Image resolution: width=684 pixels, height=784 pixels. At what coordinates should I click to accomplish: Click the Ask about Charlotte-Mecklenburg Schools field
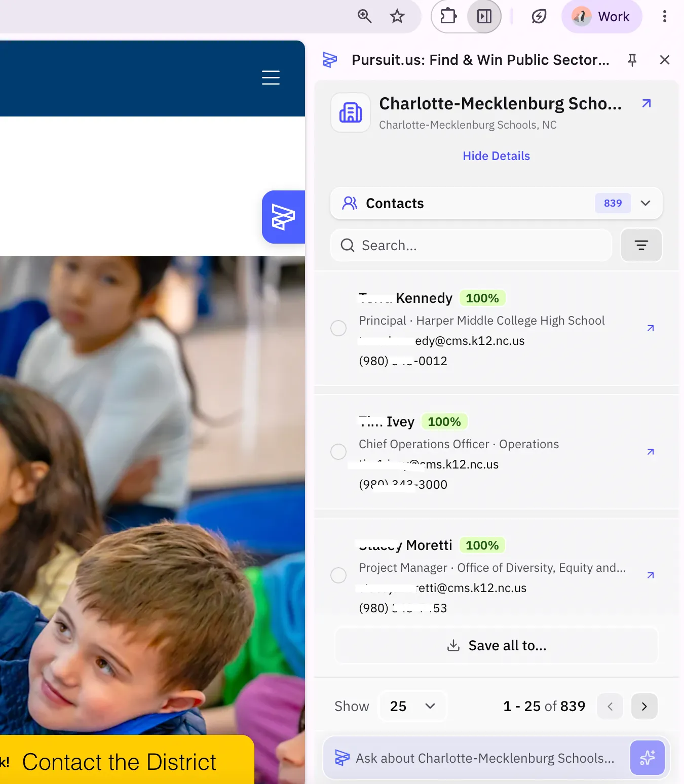click(484, 758)
